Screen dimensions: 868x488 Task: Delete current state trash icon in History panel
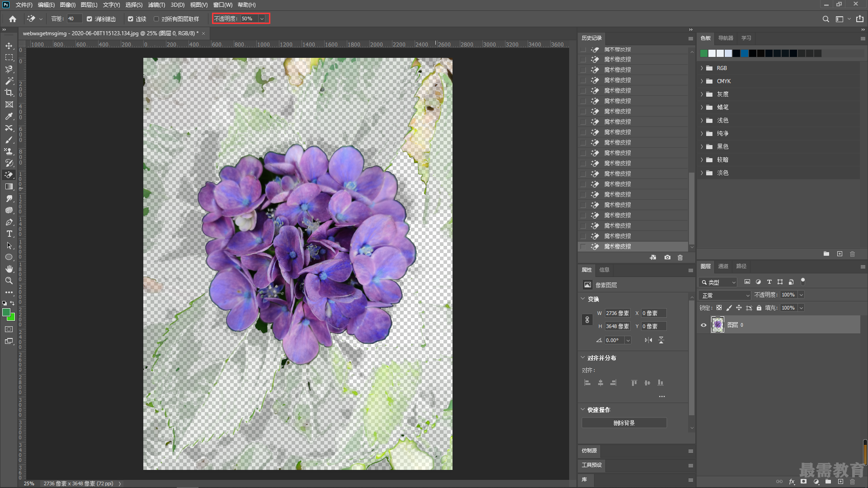pos(680,258)
